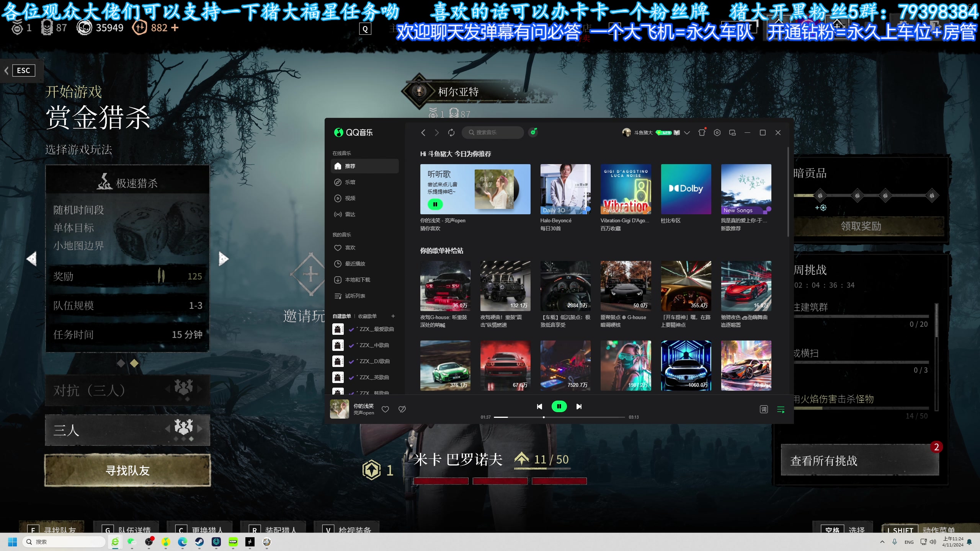Open Windows Start menu
Image resolution: width=980 pixels, height=551 pixels.
(13, 542)
